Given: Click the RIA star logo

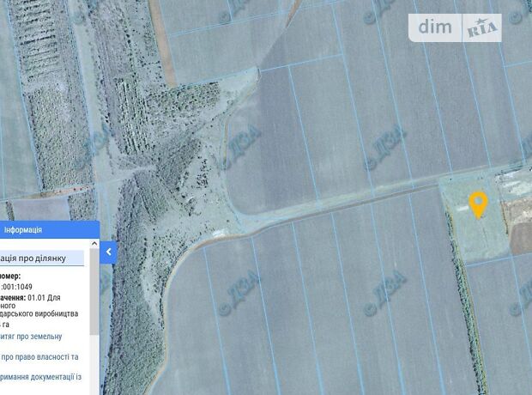Looking at the screenshot, I should [x=483, y=28].
